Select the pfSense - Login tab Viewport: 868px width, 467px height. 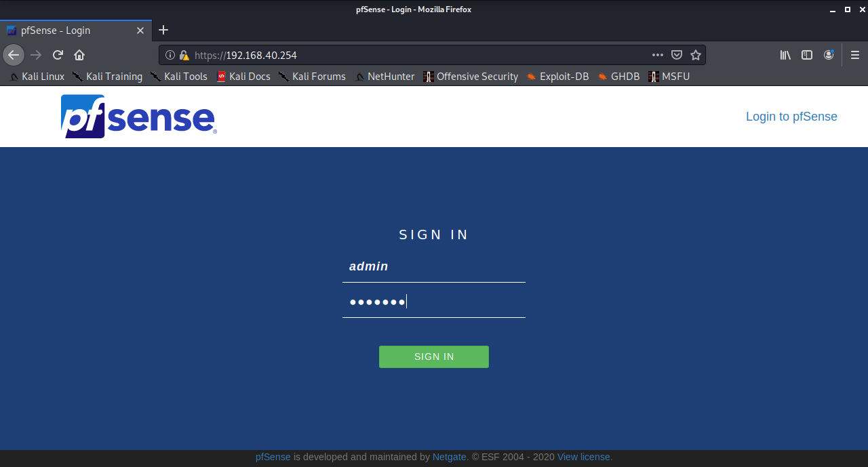click(x=76, y=31)
